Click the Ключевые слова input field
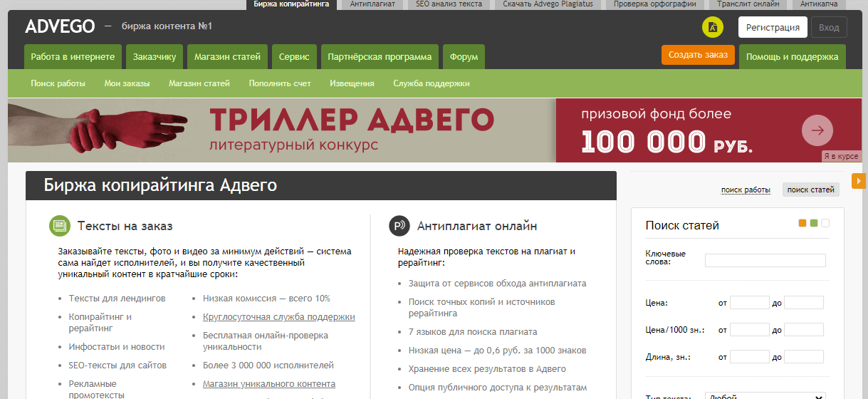This screenshot has width=868, height=399. [765, 260]
